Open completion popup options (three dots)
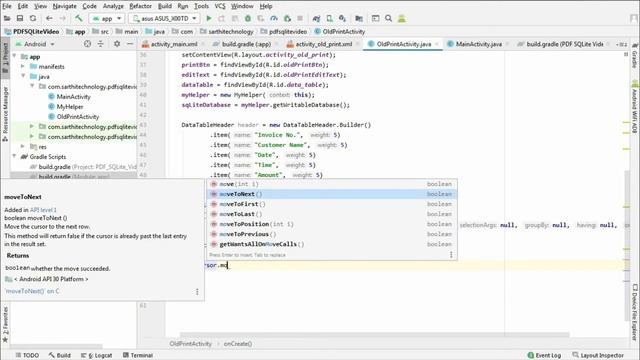The width and height of the screenshot is (640, 360). click(x=451, y=255)
